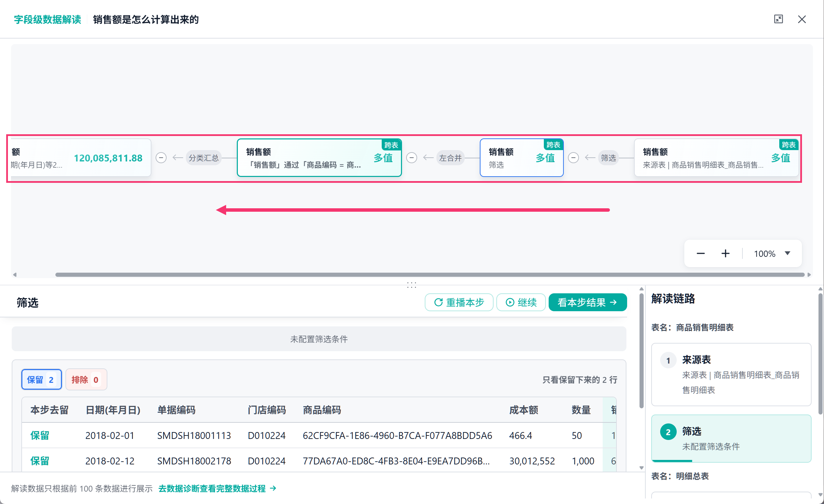Click 重播本步 replay button
824x504 pixels.
point(459,302)
